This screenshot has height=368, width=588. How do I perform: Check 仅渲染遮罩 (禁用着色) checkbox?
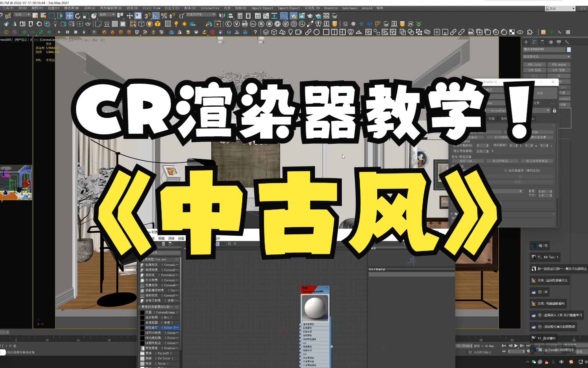pyautogui.click(x=505, y=170)
